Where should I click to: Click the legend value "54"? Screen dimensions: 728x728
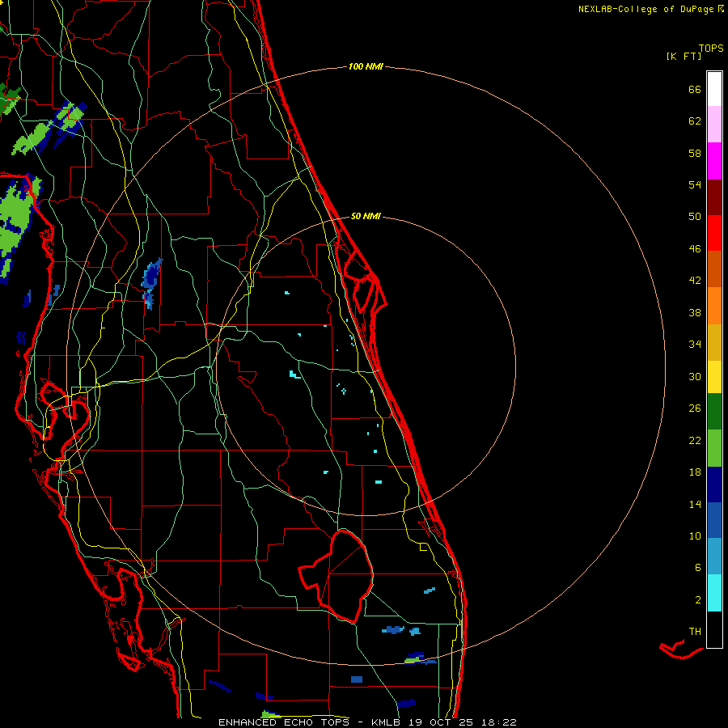tap(695, 184)
